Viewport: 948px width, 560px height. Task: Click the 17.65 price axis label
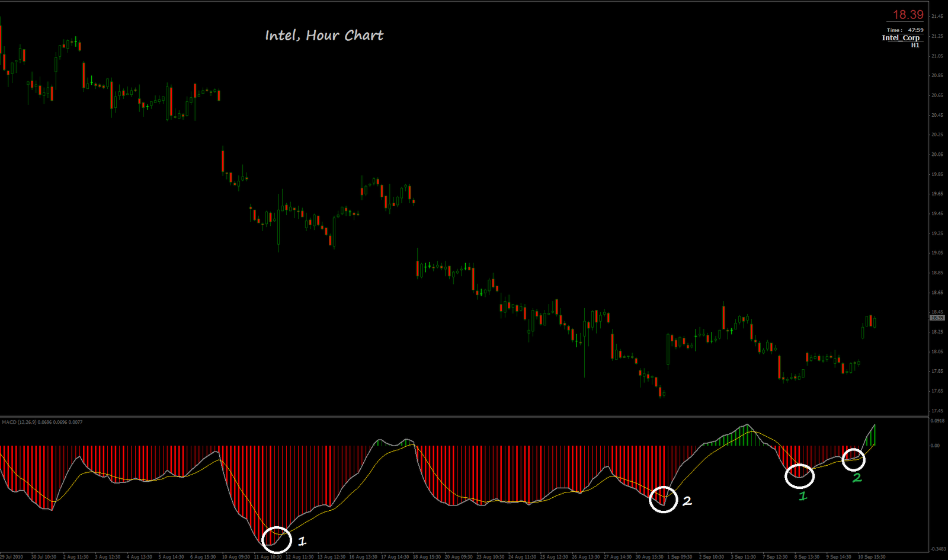pyautogui.click(x=937, y=391)
